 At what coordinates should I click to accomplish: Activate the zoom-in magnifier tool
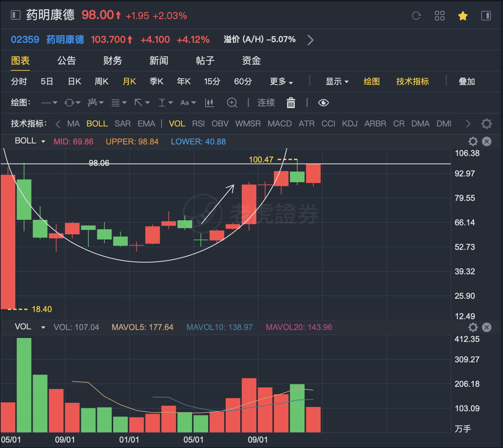232,103
